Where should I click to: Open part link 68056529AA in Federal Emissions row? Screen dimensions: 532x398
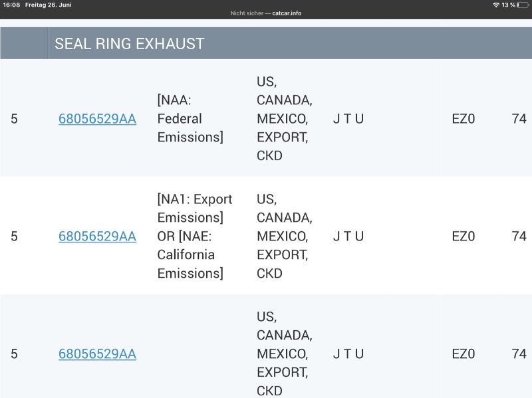[x=97, y=119]
